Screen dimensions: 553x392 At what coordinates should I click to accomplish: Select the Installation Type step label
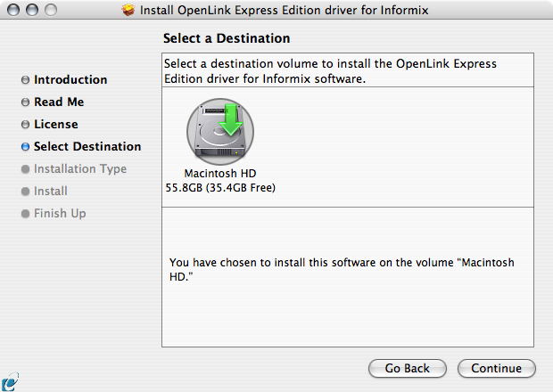click(x=80, y=169)
